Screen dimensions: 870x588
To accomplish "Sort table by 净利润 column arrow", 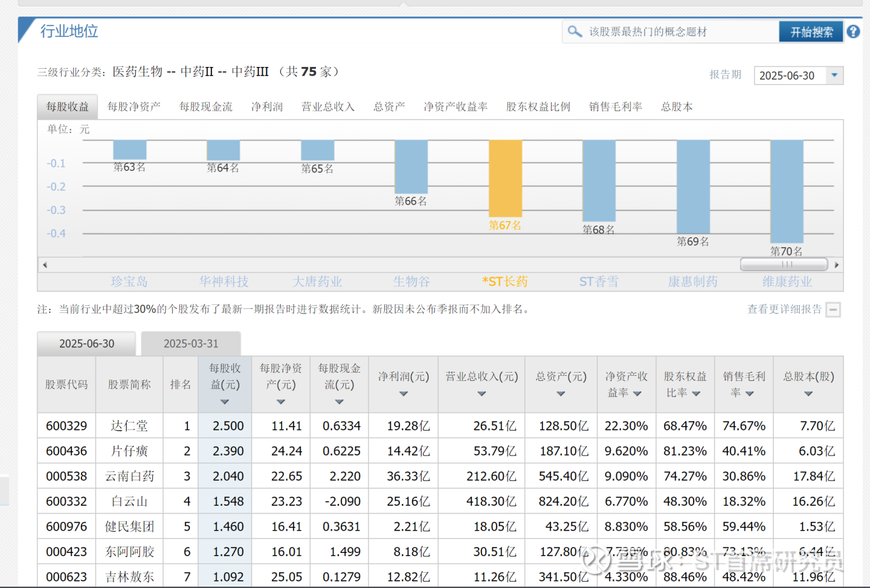I will pos(403,394).
